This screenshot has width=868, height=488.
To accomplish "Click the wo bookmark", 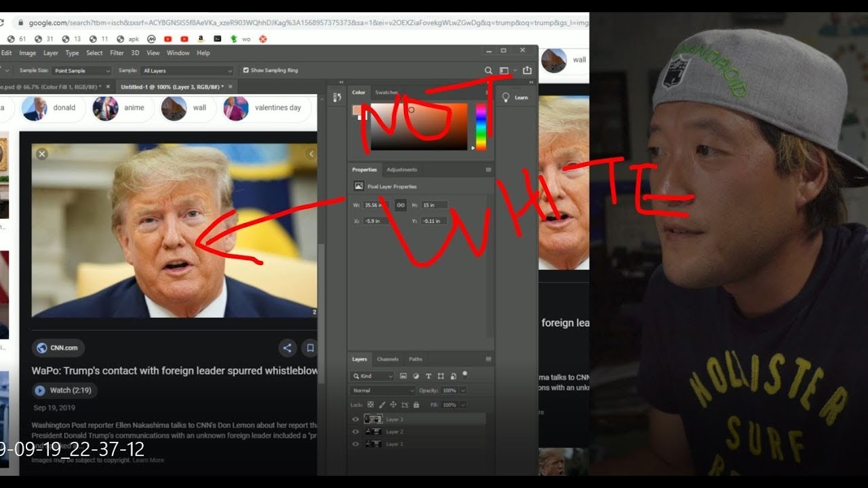I will pyautogui.click(x=240, y=39).
